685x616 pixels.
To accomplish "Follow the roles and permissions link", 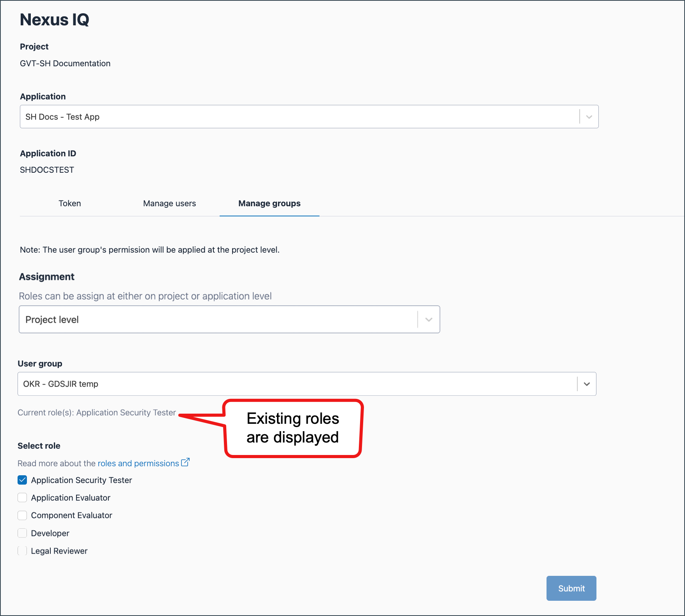I will [x=138, y=463].
